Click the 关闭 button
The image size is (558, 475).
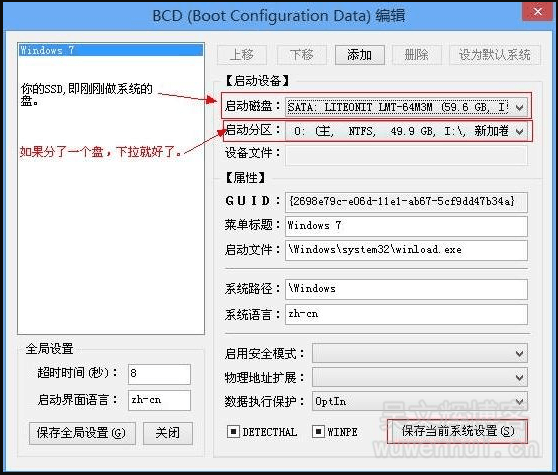(x=168, y=433)
